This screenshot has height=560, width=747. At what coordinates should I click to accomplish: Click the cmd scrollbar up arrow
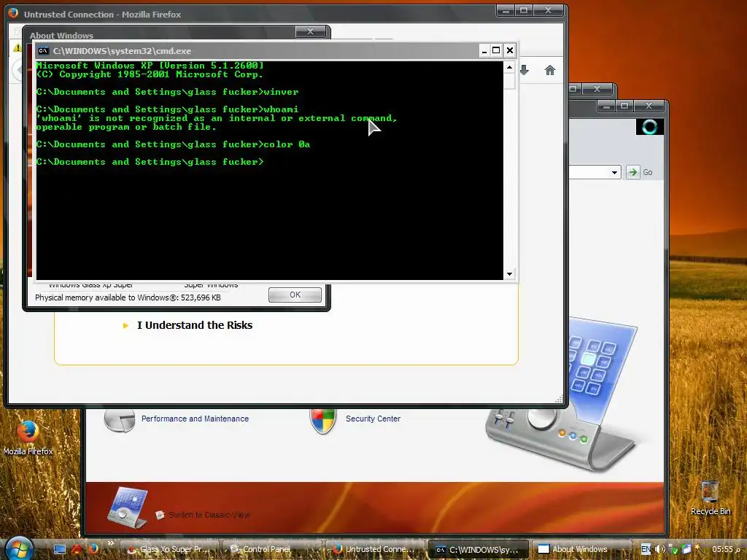(x=509, y=67)
